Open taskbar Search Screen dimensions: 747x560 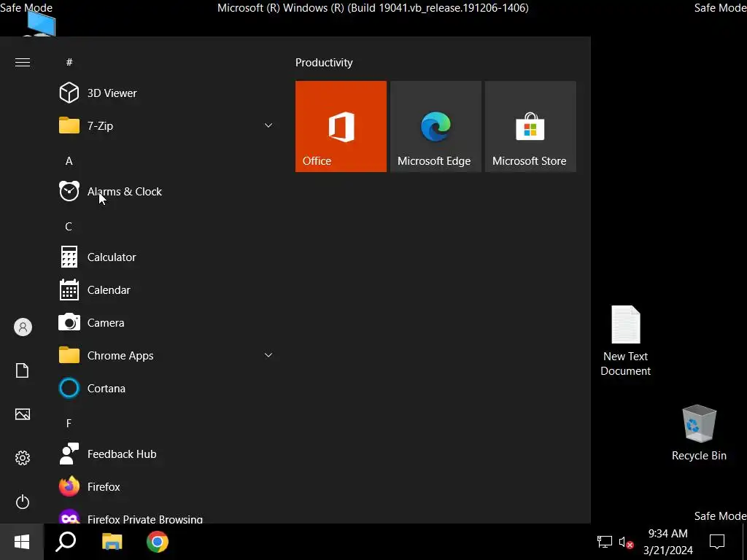point(66,542)
